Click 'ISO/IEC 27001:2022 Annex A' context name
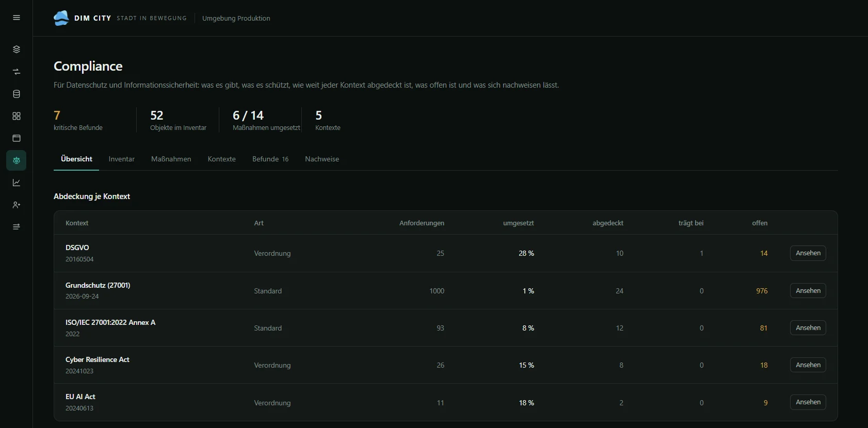Viewport: 868px width, 428px height. [110, 322]
